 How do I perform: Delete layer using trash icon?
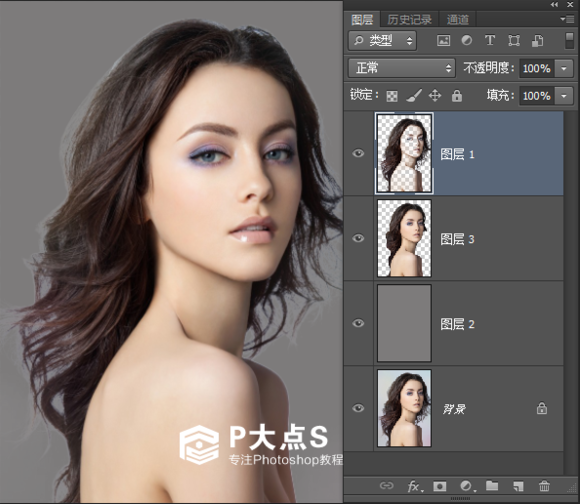[544, 486]
